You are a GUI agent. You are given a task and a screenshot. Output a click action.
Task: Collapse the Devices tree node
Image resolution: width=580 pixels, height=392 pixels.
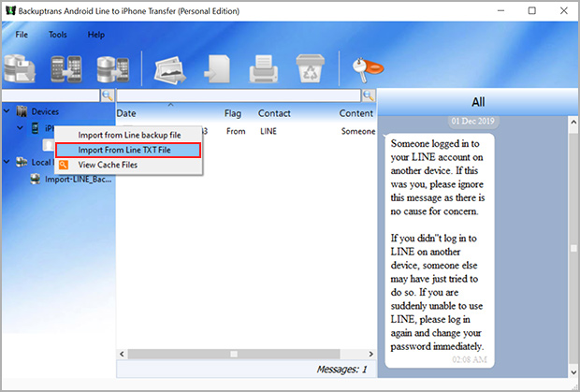(x=8, y=112)
